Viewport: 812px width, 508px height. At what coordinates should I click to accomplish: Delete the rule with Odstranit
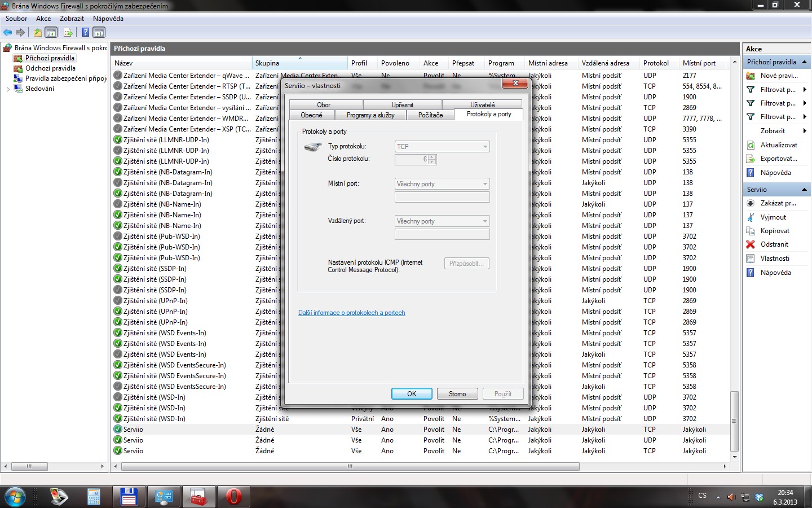774,244
